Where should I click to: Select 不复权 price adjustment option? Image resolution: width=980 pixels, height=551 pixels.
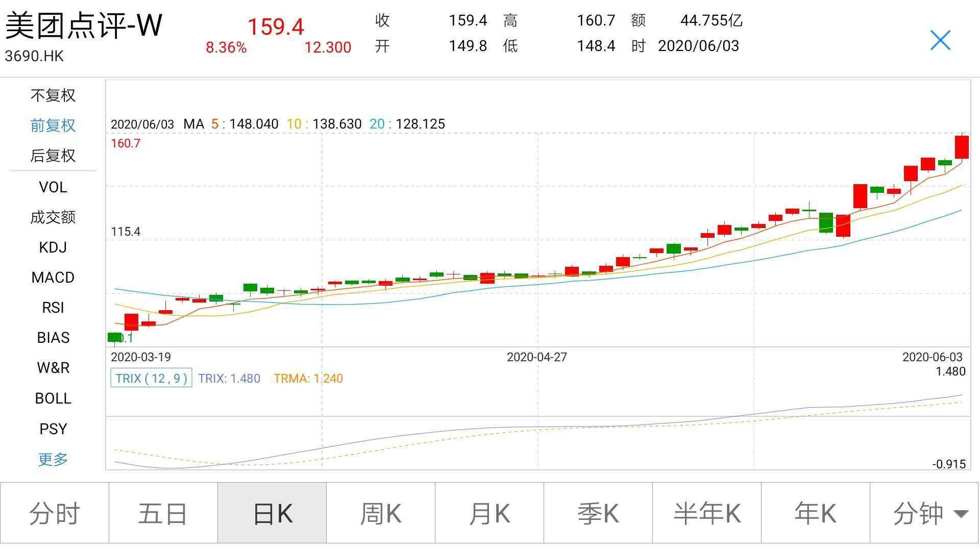click(x=53, y=95)
